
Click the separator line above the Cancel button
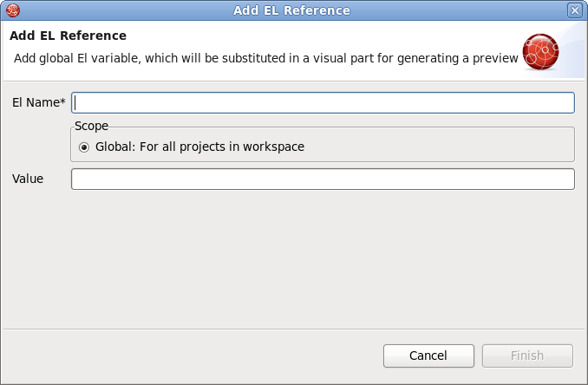coord(293,330)
